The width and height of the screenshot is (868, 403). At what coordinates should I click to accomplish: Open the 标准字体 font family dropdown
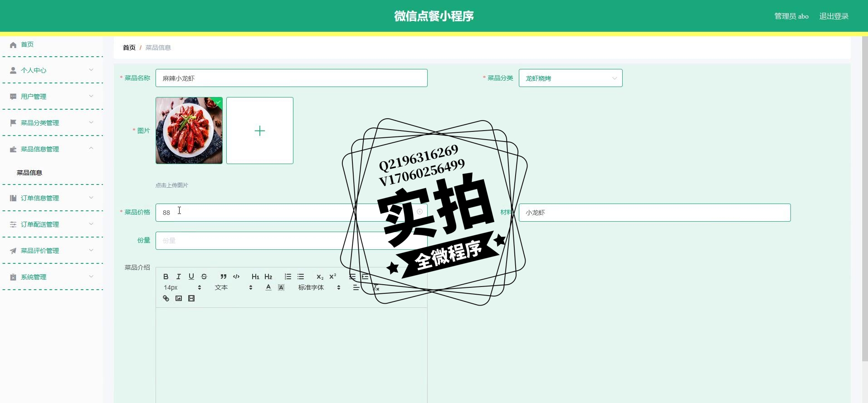(319, 287)
